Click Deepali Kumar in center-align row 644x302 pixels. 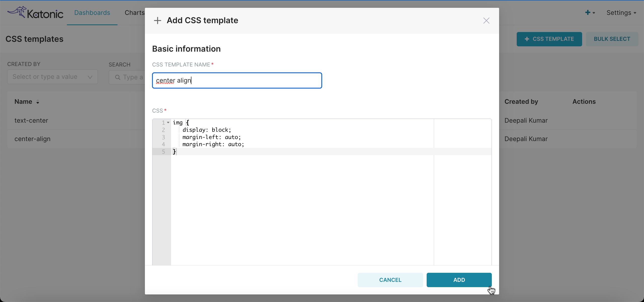(526, 139)
